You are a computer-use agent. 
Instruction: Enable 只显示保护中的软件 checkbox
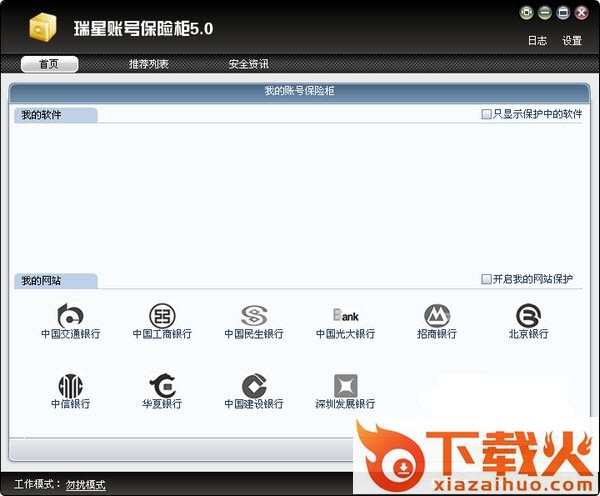[x=487, y=115]
